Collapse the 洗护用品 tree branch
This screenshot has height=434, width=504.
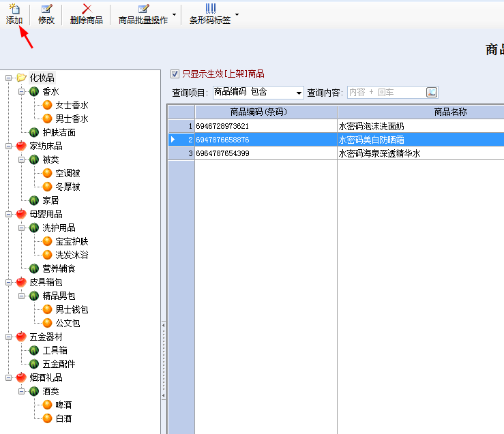[x=22, y=228]
